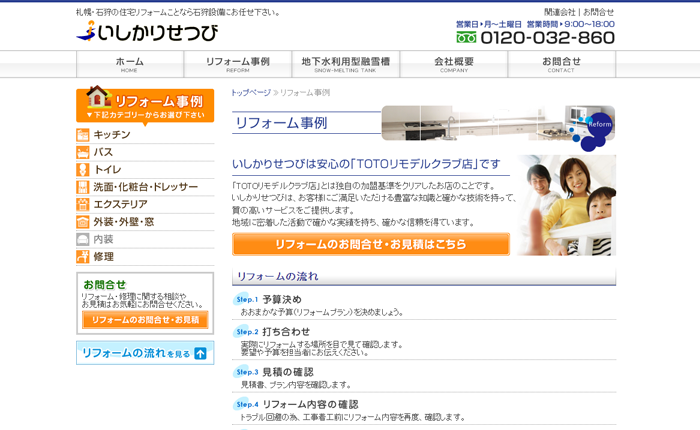Viewport: 700px width, 430px height.
Task: Click the free-dial phone icon
Action: click(x=466, y=38)
